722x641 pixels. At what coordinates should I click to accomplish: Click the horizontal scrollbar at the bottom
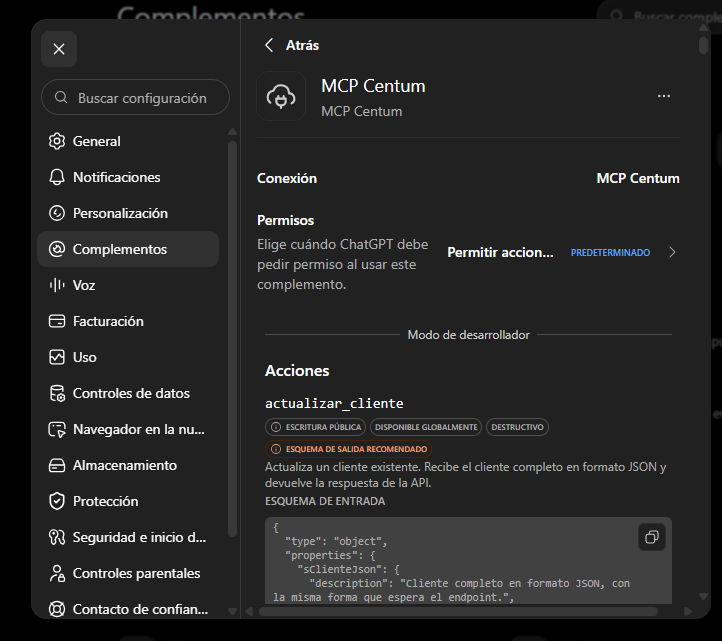click(x=458, y=612)
